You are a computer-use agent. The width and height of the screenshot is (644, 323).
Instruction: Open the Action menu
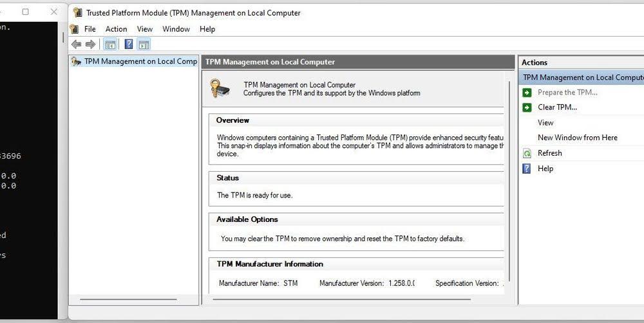(x=117, y=29)
